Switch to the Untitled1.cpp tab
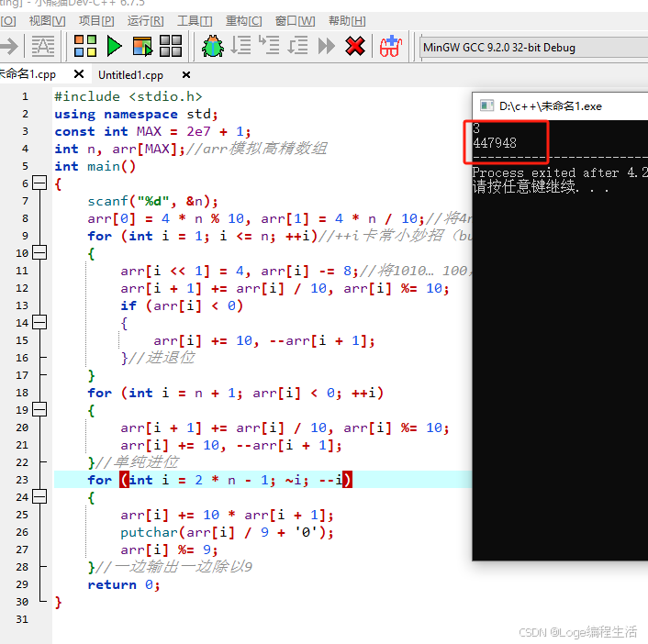This screenshot has width=648, height=644. click(x=130, y=75)
